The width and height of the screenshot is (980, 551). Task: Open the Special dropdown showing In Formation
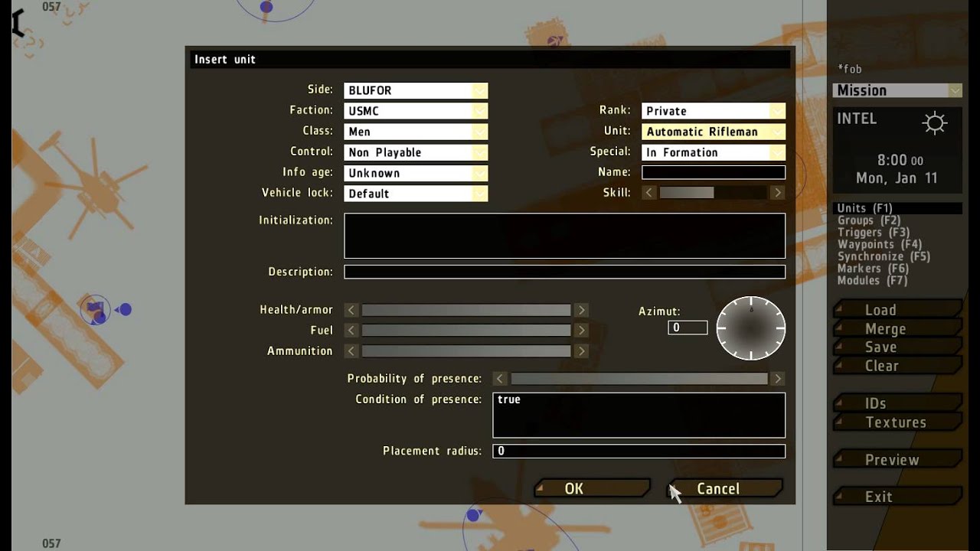point(714,152)
